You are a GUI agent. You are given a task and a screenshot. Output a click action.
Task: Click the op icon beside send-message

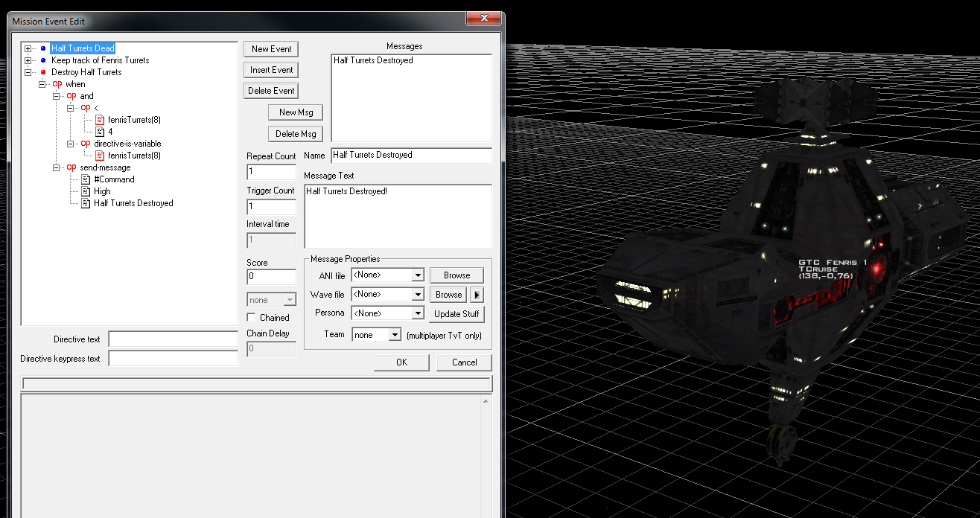(71, 167)
